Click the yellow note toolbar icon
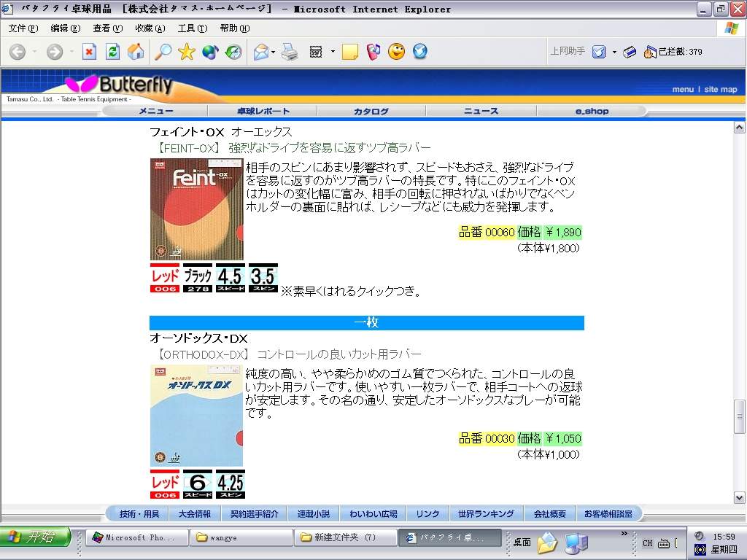Screen dimensions: 747x560 click(349, 52)
